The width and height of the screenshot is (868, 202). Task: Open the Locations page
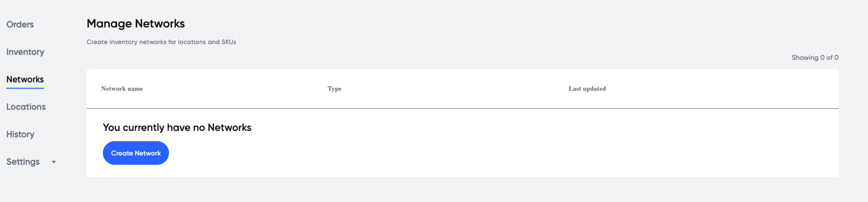tap(26, 107)
